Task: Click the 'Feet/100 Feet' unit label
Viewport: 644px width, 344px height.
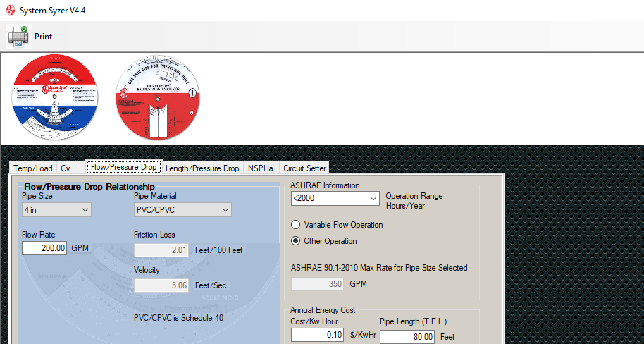Action: point(219,250)
